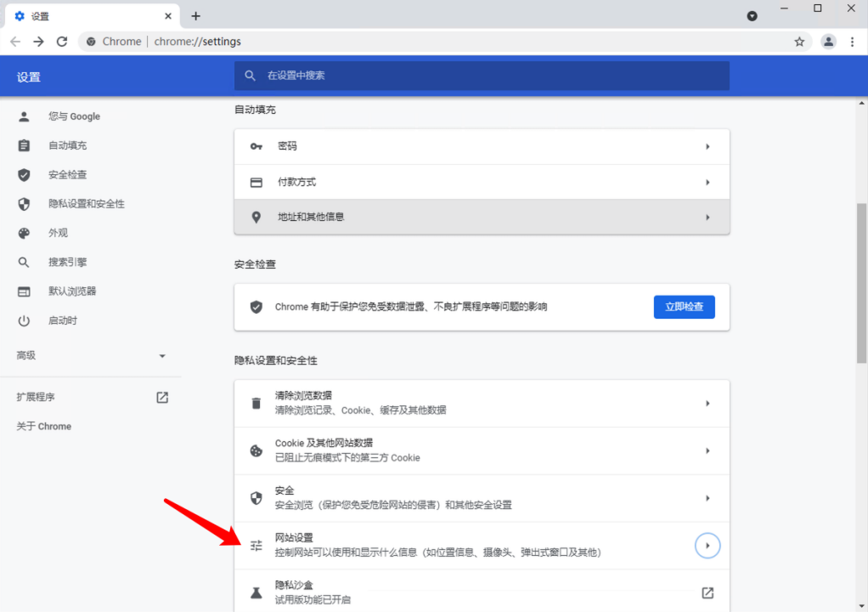Click the flask icon in 隐私沙盒 row
The height and width of the screenshot is (612, 868).
pos(256,593)
